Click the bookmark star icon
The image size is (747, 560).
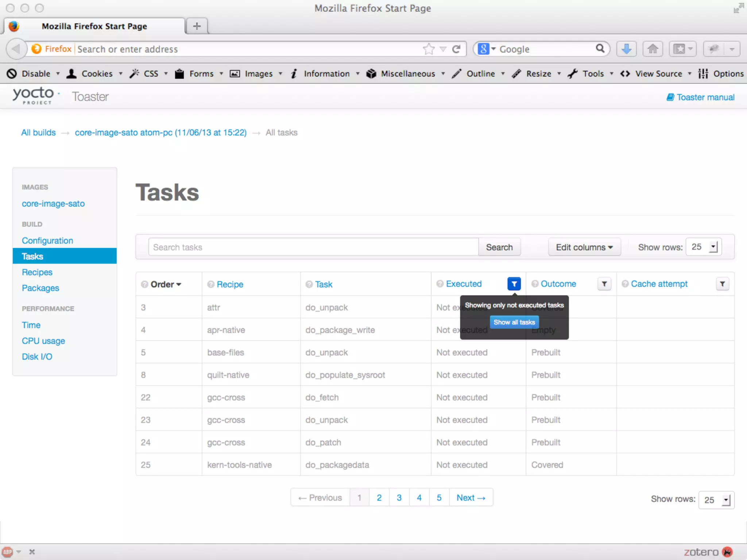point(429,49)
